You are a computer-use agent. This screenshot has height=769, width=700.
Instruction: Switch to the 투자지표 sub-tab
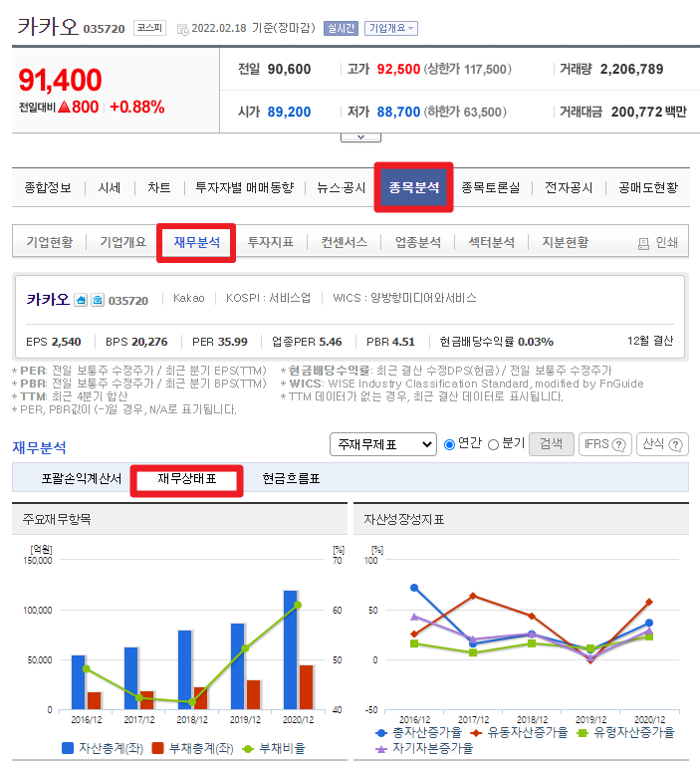pos(271,242)
